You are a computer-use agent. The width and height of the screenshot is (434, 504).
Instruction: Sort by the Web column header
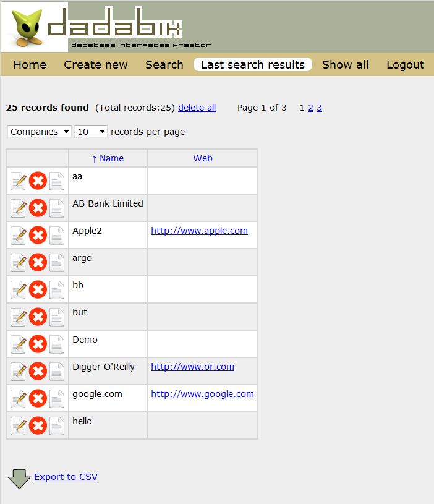click(x=203, y=158)
